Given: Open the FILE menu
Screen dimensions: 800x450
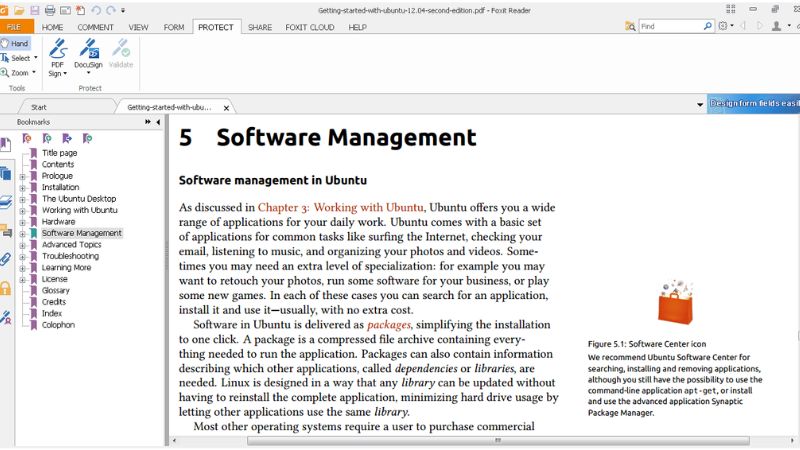Looking at the screenshot, I should tap(15, 27).
